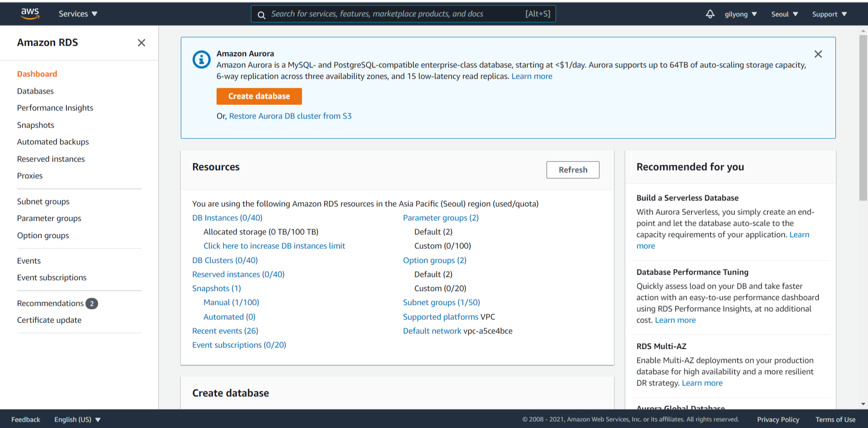Screen dimensions: 868x428
Task: Click the Aurora banner info icon
Action: [202, 59]
